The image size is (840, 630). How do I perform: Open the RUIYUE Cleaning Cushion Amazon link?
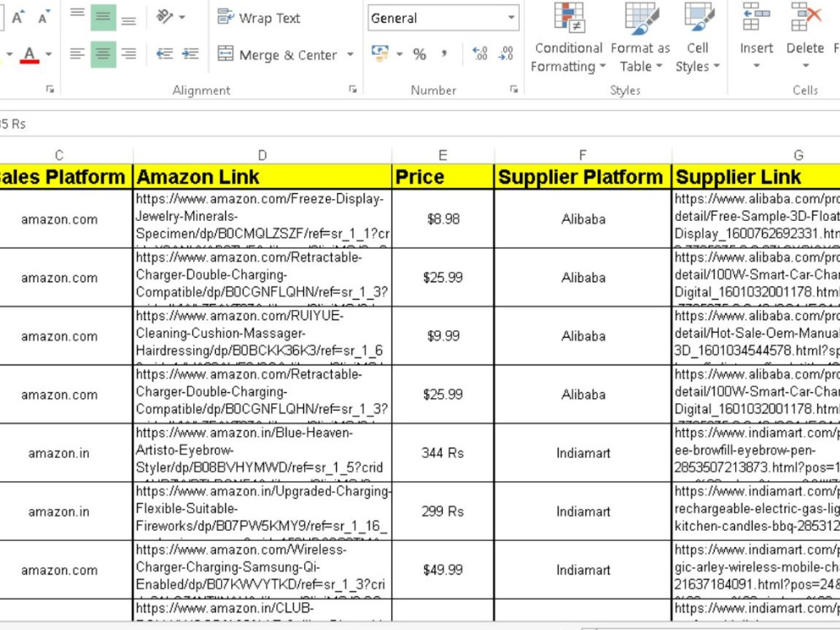pyautogui.click(x=262, y=336)
